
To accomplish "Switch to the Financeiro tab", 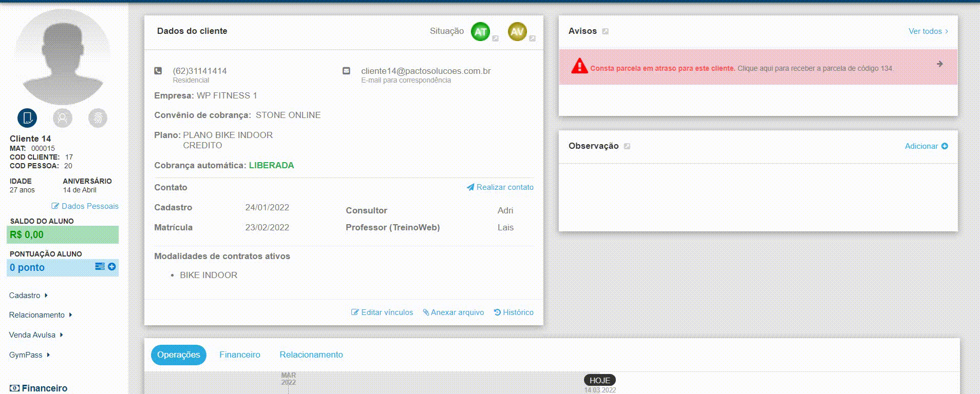I will (x=240, y=355).
